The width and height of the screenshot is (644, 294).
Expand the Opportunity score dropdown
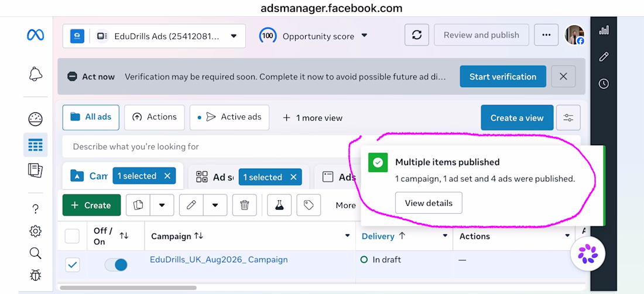pyautogui.click(x=364, y=36)
